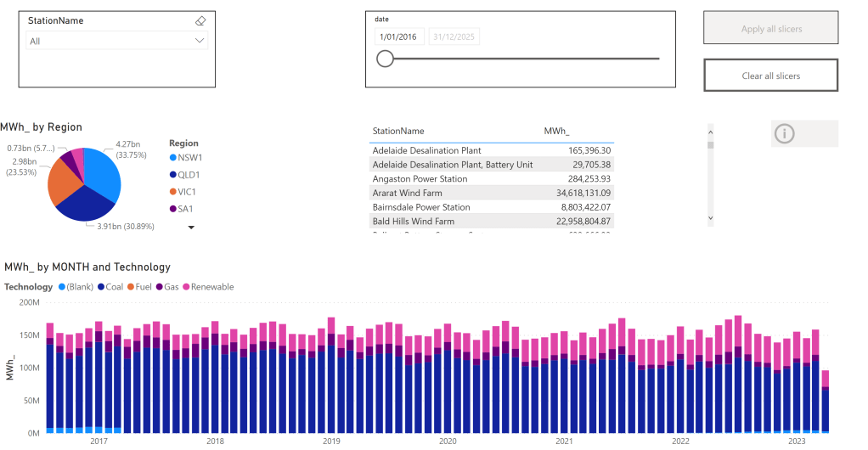Select QLD1 legend marker in pie chart

pyautogui.click(x=174, y=174)
